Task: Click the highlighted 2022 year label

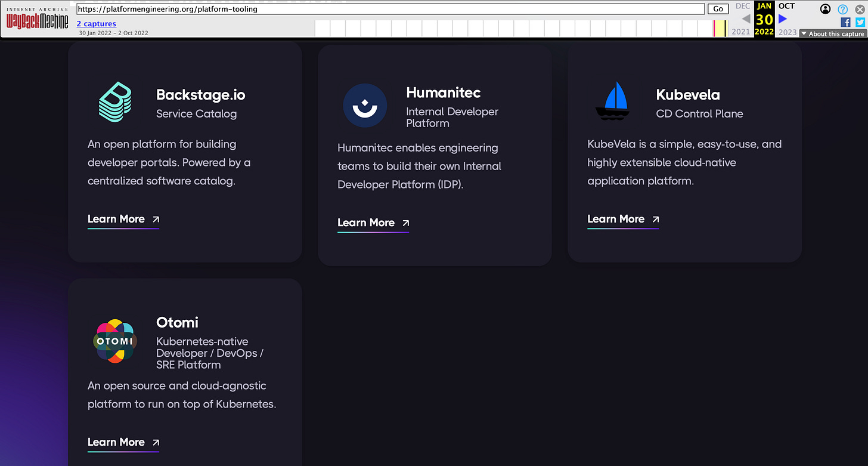Action: (764, 32)
